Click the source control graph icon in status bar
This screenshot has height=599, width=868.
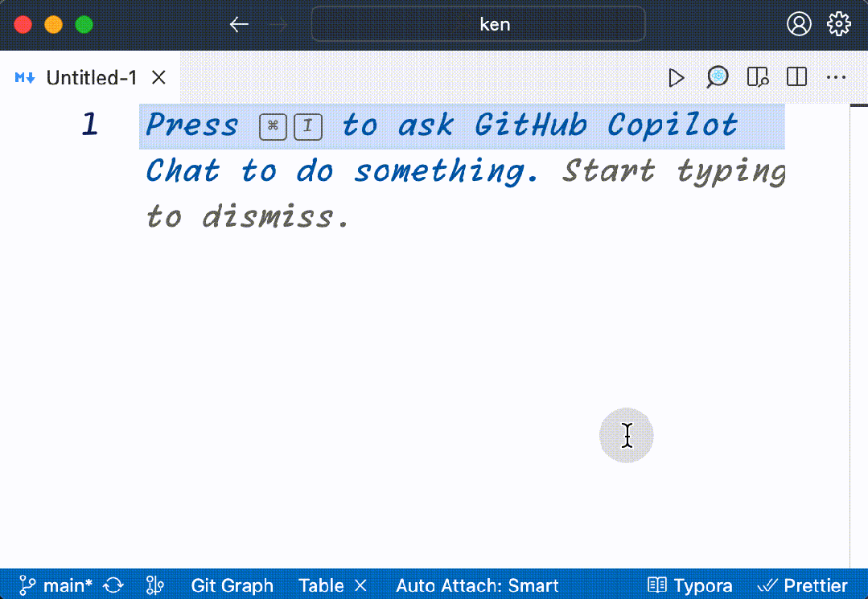click(155, 585)
